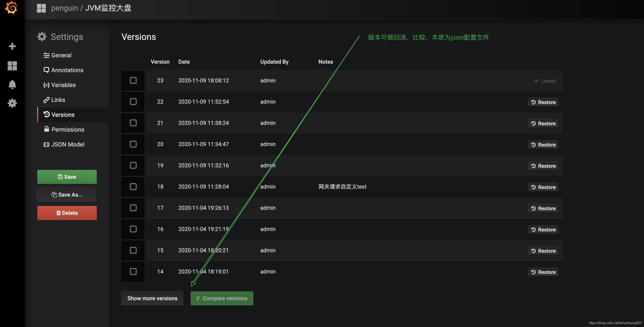Open the Permissions settings
The width and height of the screenshot is (644, 327).
coord(67,130)
